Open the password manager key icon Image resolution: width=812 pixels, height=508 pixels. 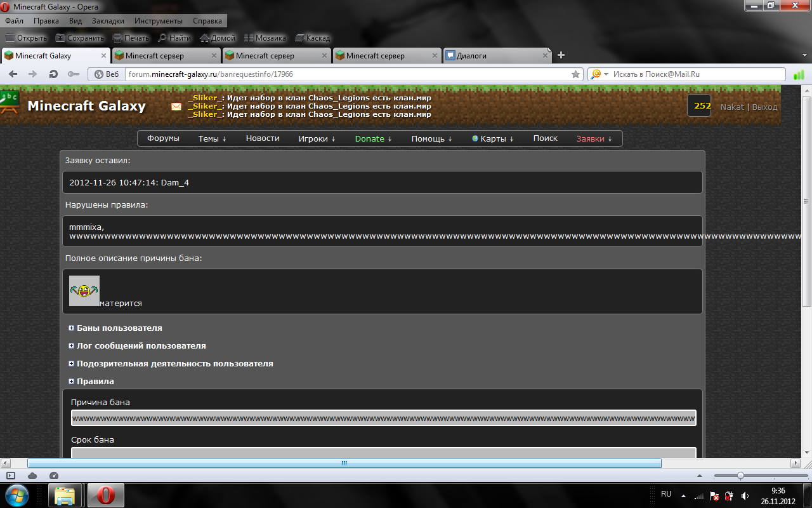pyautogui.click(x=74, y=74)
